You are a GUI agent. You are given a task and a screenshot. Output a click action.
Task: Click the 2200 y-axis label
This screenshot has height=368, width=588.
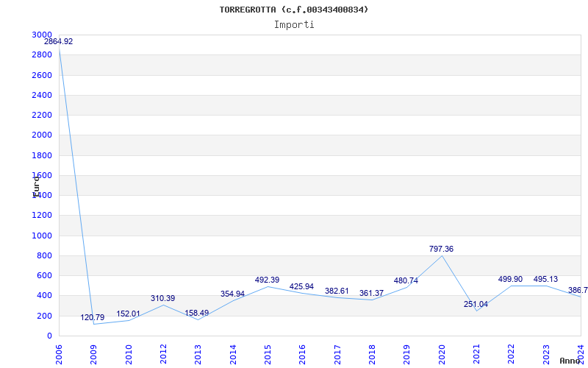pyautogui.click(x=42, y=115)
